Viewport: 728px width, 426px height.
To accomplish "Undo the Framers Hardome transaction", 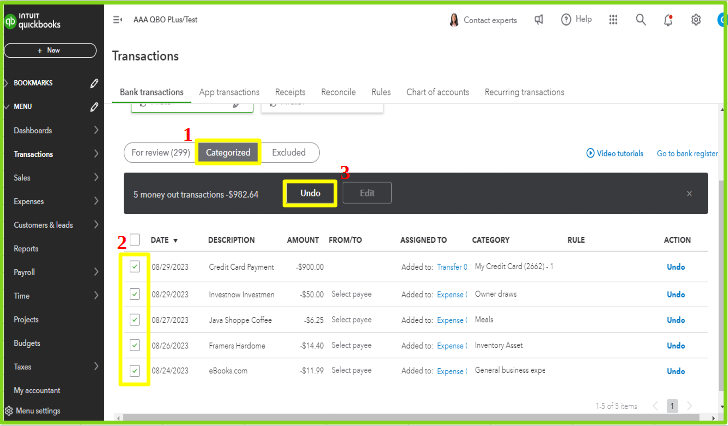I will tap(676, 345).
